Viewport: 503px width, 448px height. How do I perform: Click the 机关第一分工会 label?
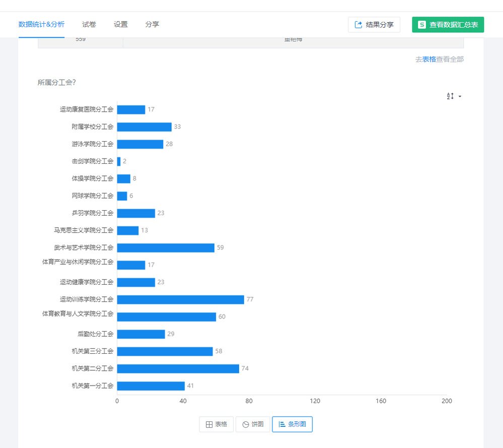point(92,386)
